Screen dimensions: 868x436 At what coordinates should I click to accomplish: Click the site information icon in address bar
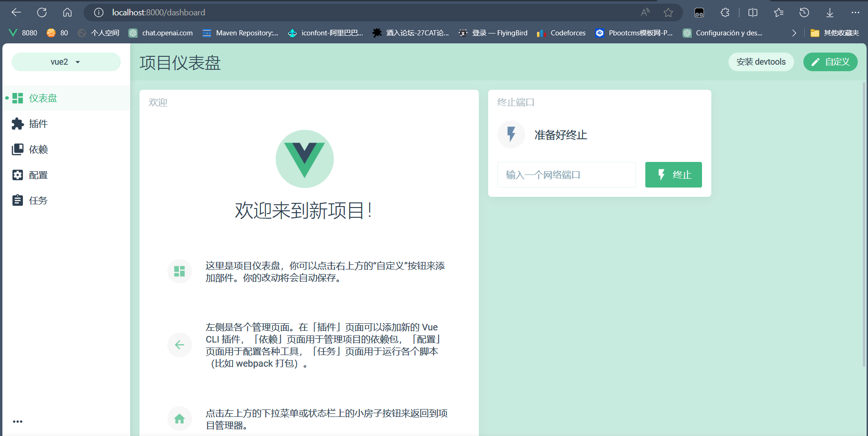(x=99, y=13)
